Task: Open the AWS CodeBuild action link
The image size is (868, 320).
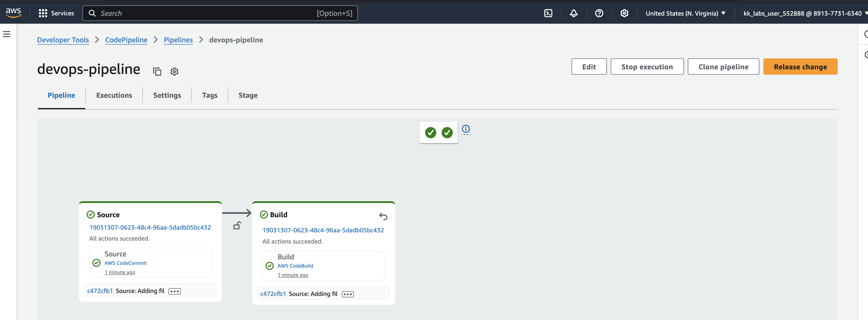Action: coord(295,266)
